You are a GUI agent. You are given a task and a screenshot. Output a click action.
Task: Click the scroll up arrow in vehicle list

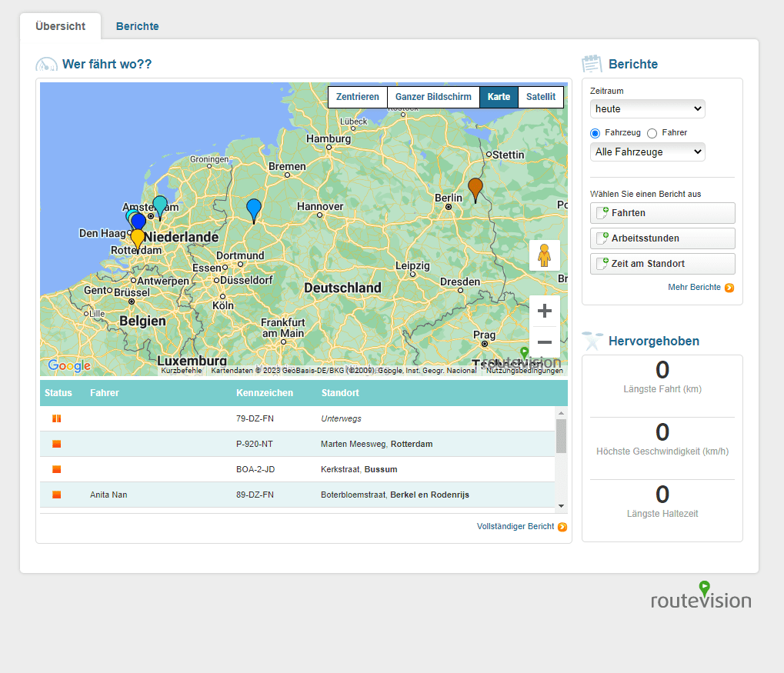click(x=561, y=413)
